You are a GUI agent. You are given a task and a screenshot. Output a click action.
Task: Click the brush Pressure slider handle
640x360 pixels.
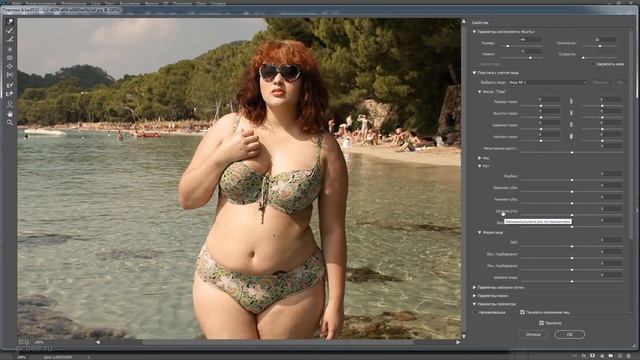click(530, 58)
